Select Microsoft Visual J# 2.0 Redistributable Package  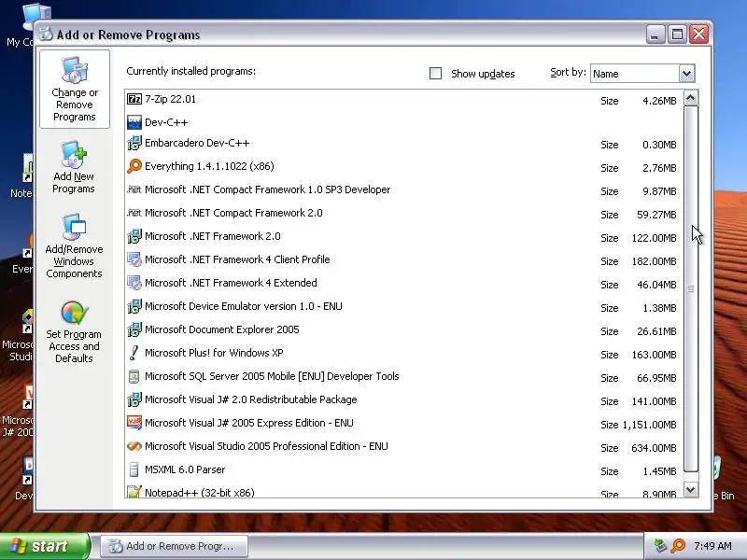click(403, 399)
